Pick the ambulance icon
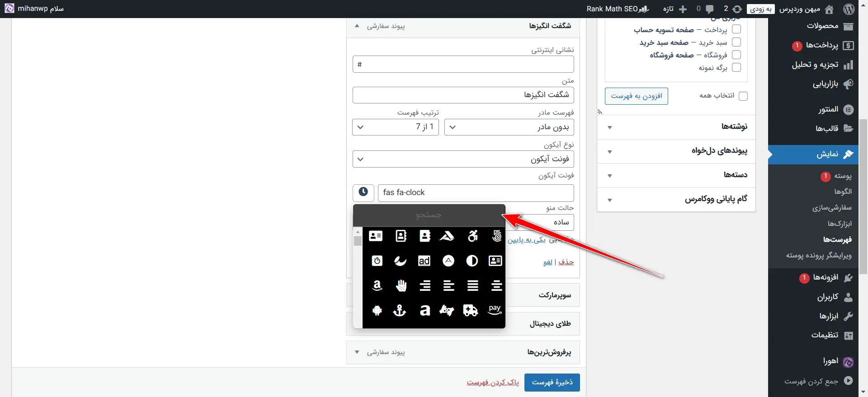Screen dimensions: 868x397 click(x=471, y=310)
